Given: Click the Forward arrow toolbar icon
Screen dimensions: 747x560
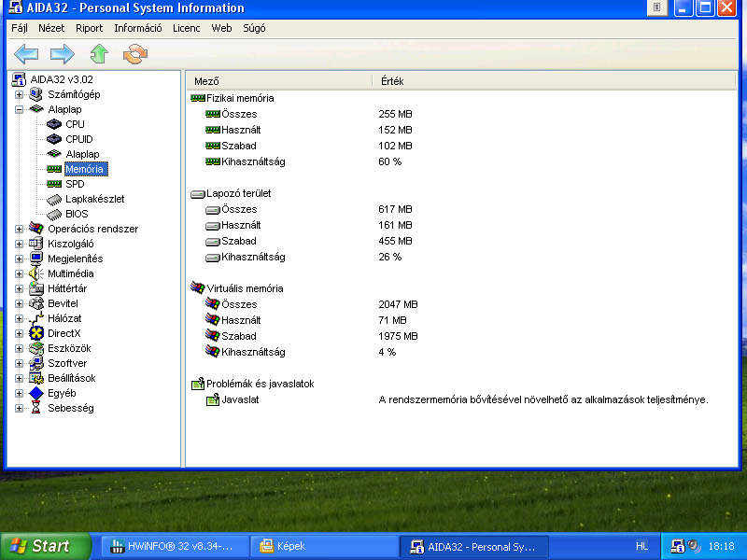Looking at the screenshot, I should coord(63,54).
